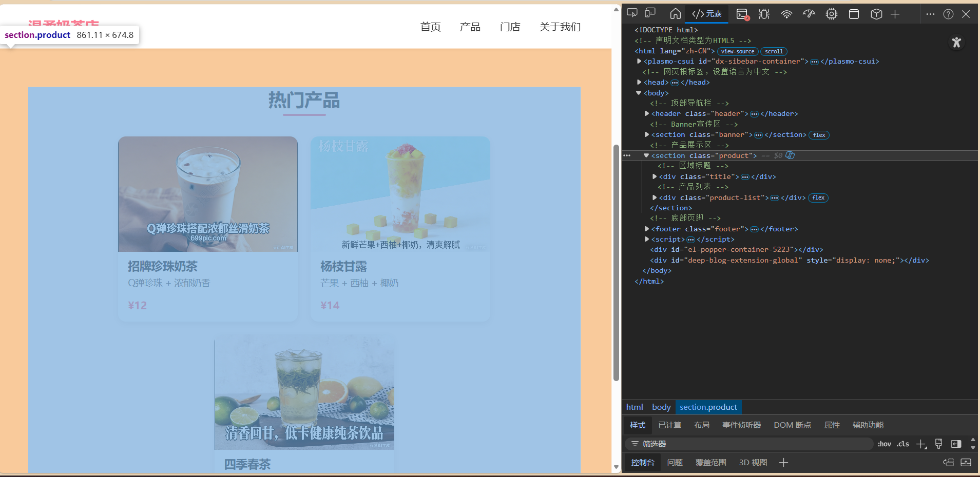
Task: Switch to the 属性 Properties tab
Action: coord(832,425)
